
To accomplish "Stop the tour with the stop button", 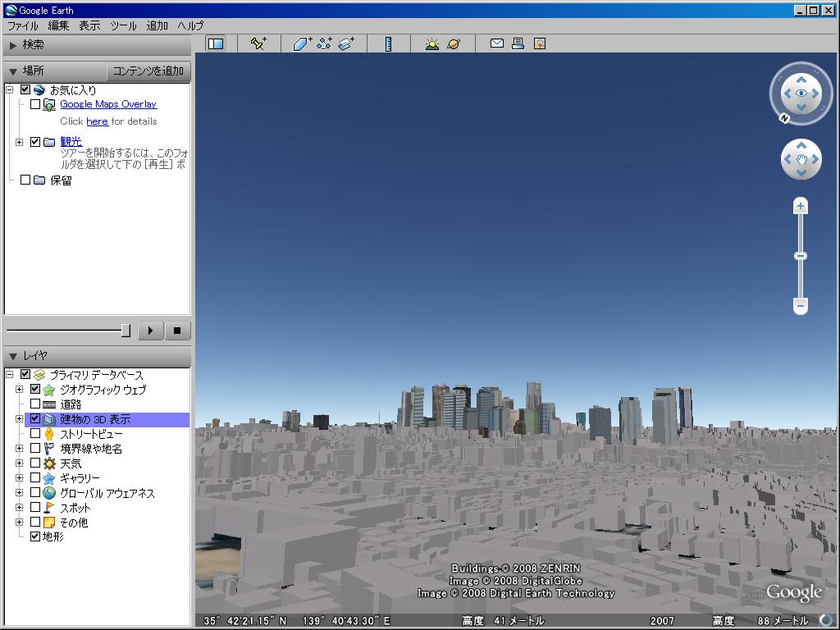I will (x=177, y=331).
